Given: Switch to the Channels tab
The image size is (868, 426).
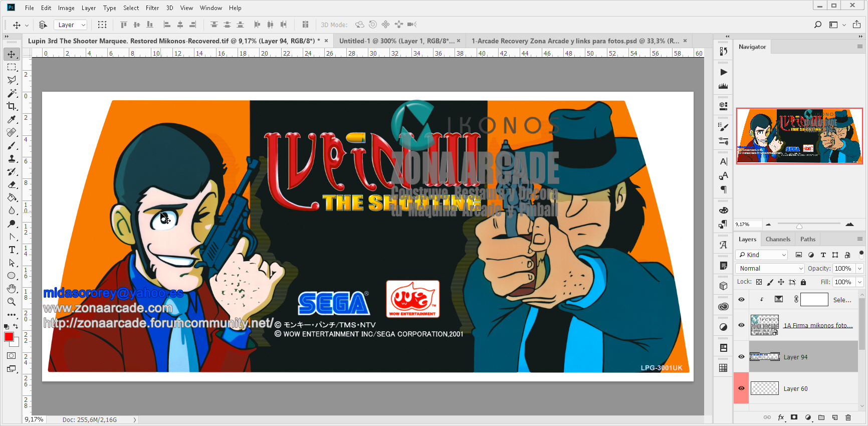Looking at the screenshot, I should click(778, 239).
